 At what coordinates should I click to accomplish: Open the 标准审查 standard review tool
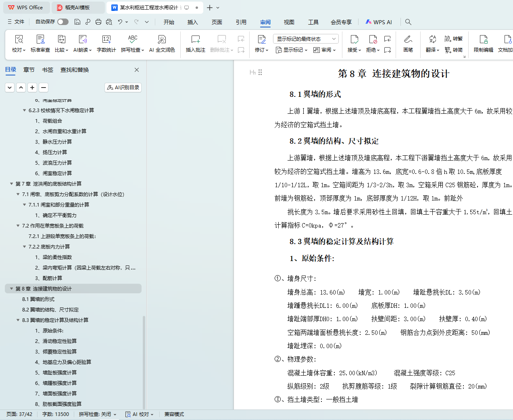click(40, 40)
